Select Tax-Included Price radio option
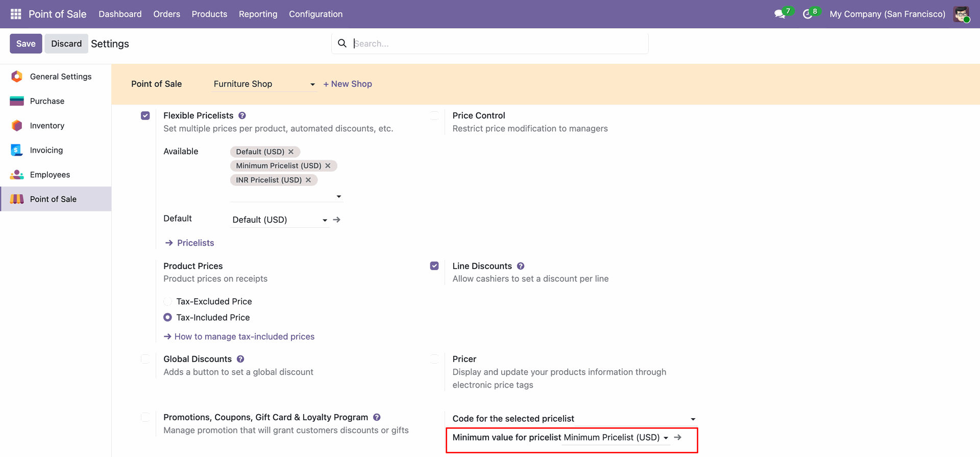Viewport: 980px width, 457px height. (167, 318)
